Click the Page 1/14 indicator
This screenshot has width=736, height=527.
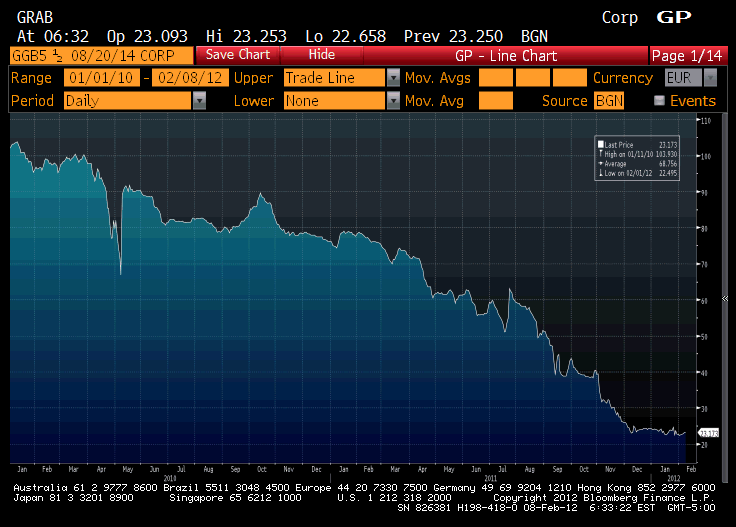688,55
